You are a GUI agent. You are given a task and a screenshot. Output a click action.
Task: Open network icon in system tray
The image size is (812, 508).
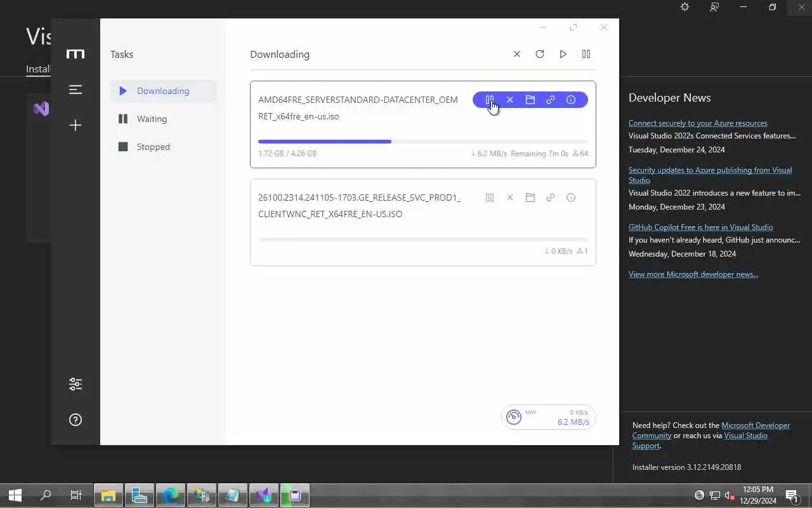tap(714, 495)
